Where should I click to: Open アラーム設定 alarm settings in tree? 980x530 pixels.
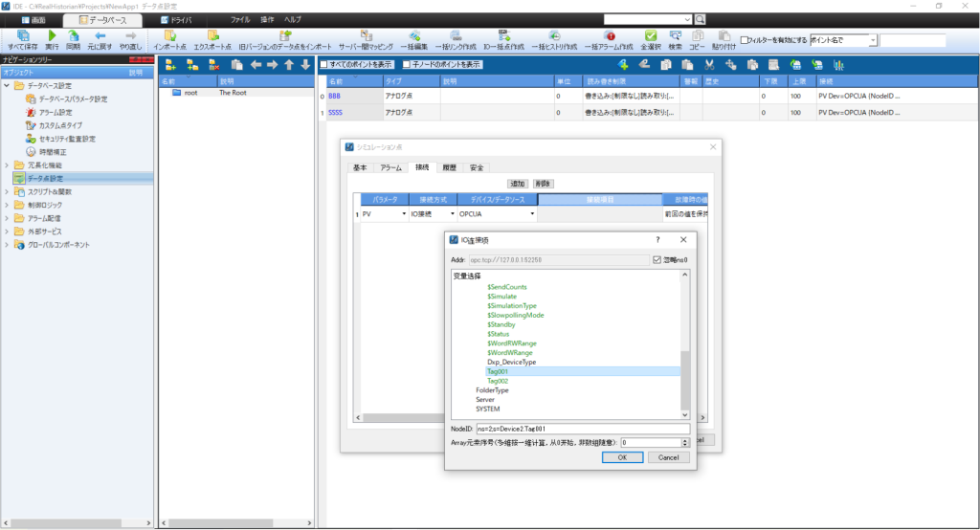[55, 112]
